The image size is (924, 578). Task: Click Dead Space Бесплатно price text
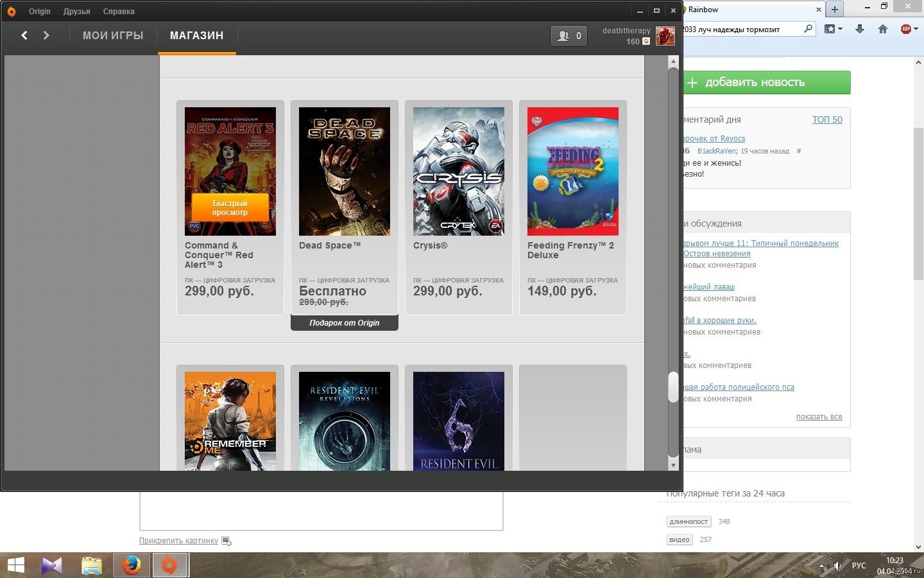pyautogui.click(x=332, y=291)
